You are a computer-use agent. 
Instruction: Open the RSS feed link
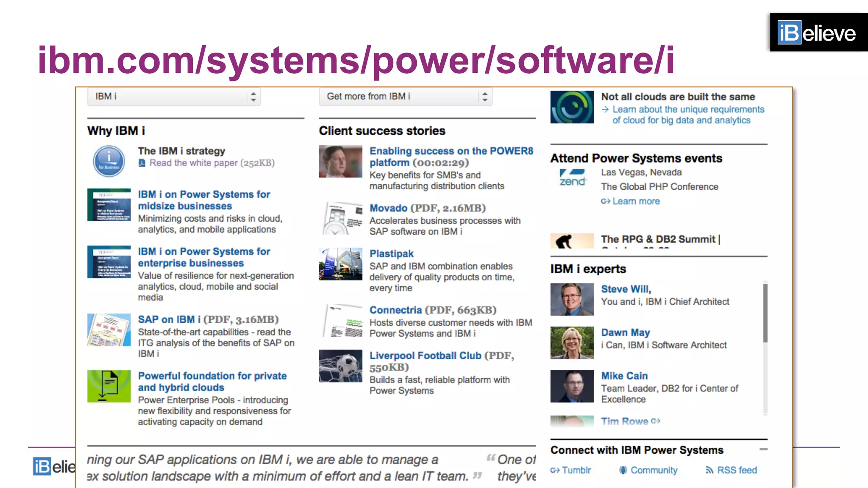(737, 470)
